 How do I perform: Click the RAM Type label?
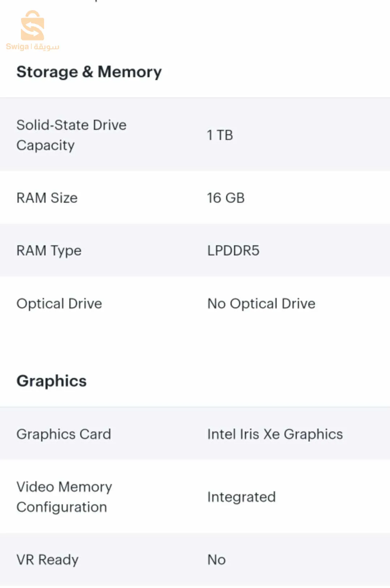pos(49,251)
